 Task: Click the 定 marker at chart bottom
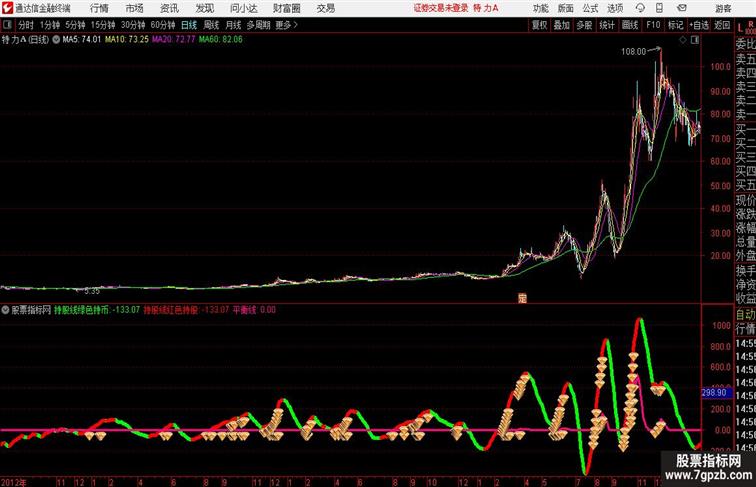[x=522, y=298]
